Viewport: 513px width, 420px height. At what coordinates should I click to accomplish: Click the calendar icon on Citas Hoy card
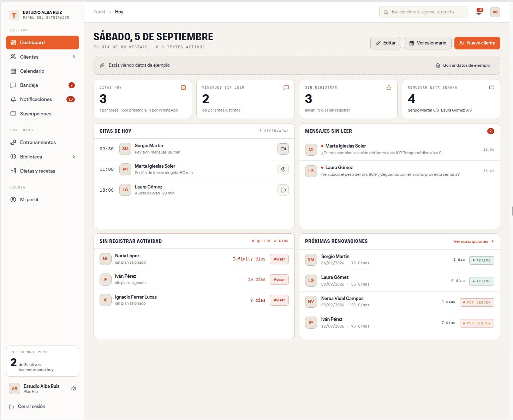[183, 88]
